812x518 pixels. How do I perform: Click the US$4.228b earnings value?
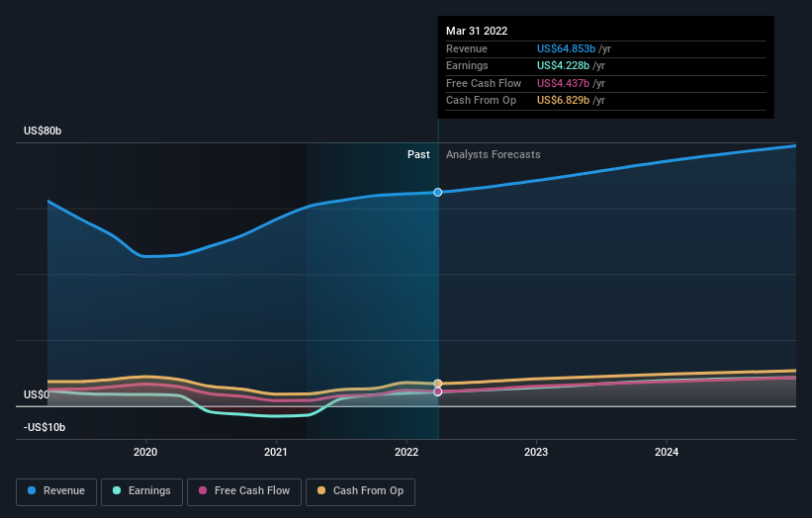pyautogui.click(x=563, y=65)
